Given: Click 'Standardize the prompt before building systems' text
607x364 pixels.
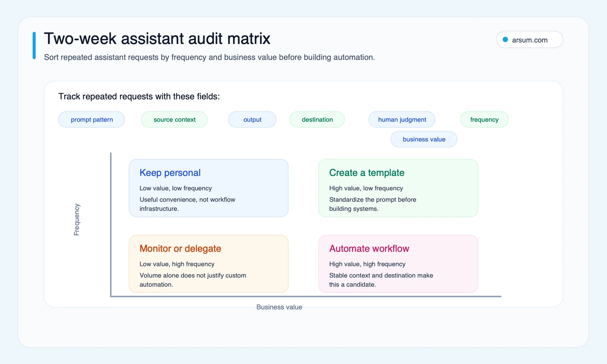Looking at the screenshot, I should (x=373, y=204).
